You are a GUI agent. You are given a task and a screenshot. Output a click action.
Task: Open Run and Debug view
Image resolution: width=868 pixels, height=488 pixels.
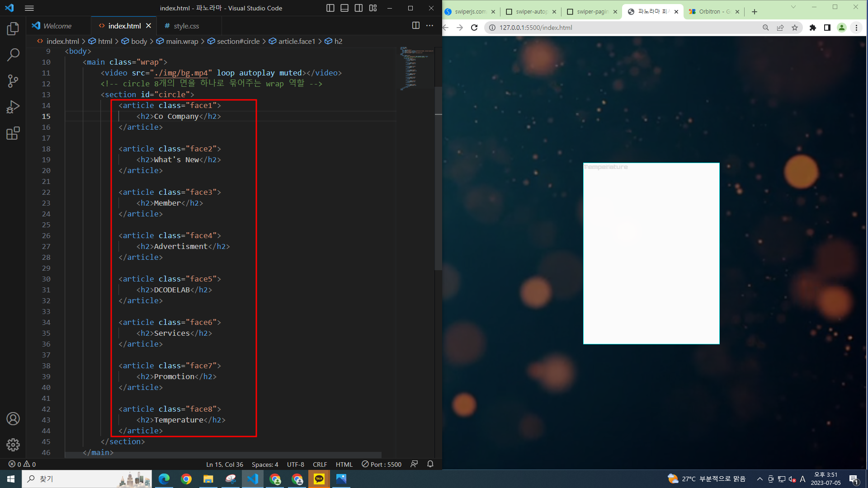point(13,107)
